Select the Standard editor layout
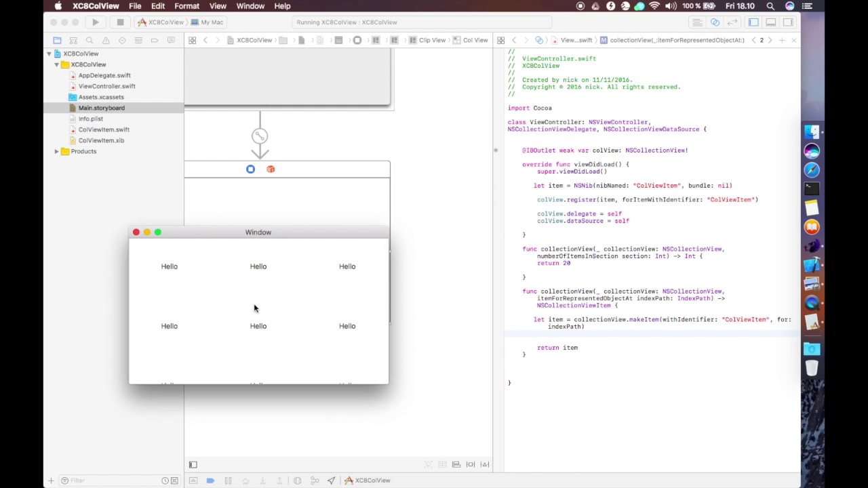 click(697, 22)
